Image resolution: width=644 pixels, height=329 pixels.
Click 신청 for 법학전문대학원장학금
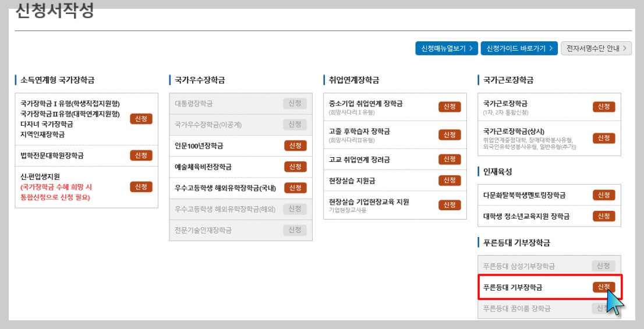pyautogui.click(x=141, y=155)
